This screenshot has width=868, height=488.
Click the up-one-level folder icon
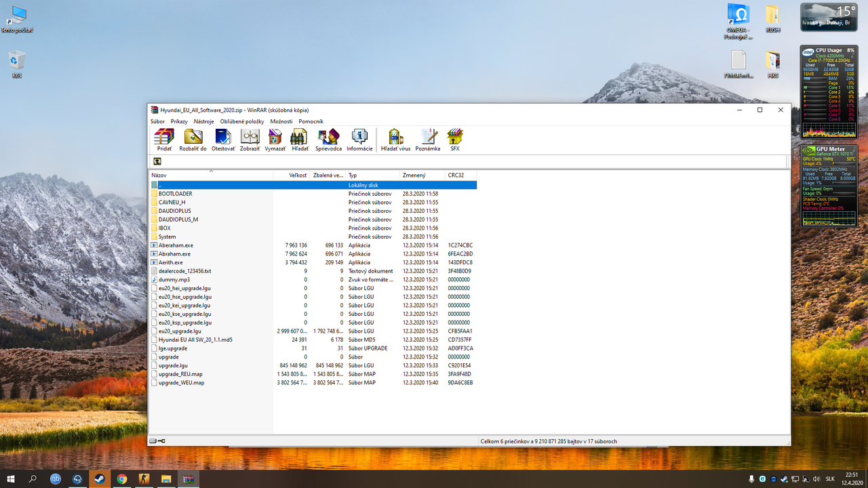(x=157, y=161)
